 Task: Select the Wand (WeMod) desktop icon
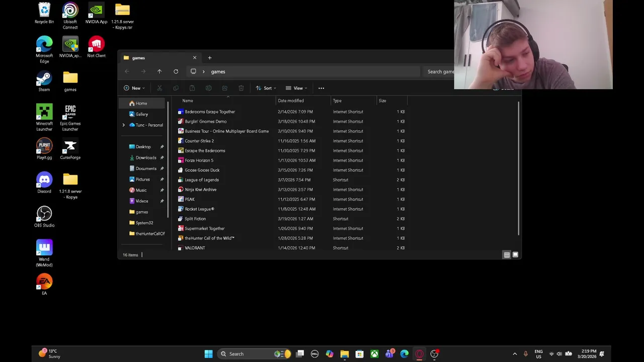pyautogui.click(x=44, y=253)
